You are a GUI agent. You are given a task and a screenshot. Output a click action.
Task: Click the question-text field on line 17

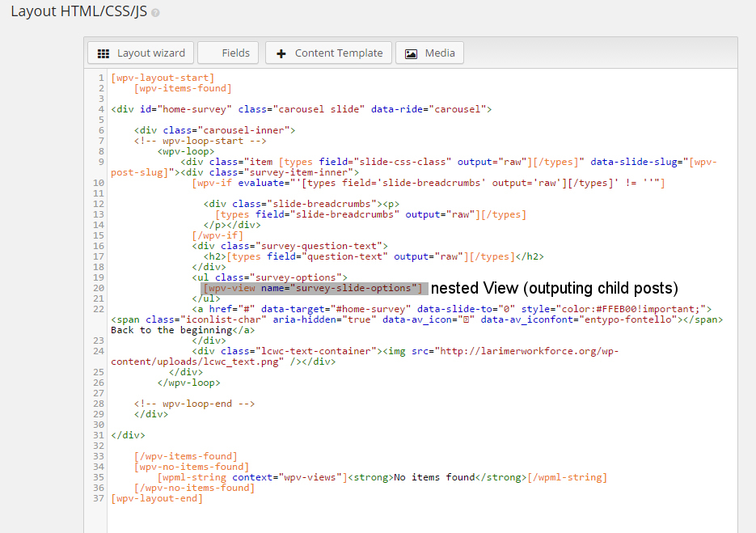pyautogui.click(x=327, y=256)
